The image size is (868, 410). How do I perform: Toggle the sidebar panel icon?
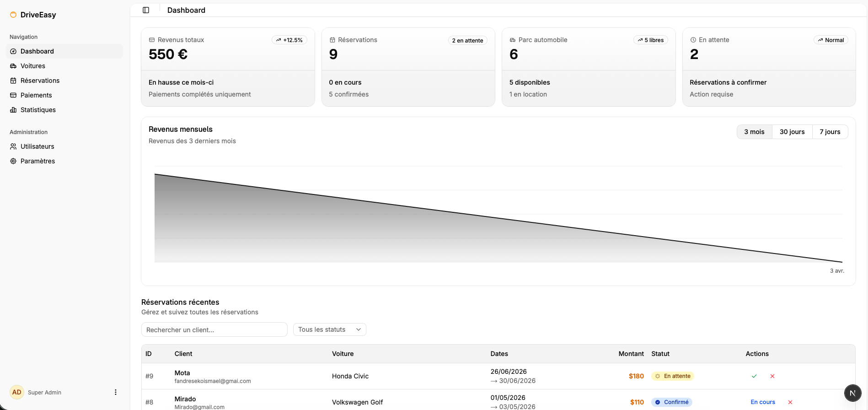tap(146, 10)
